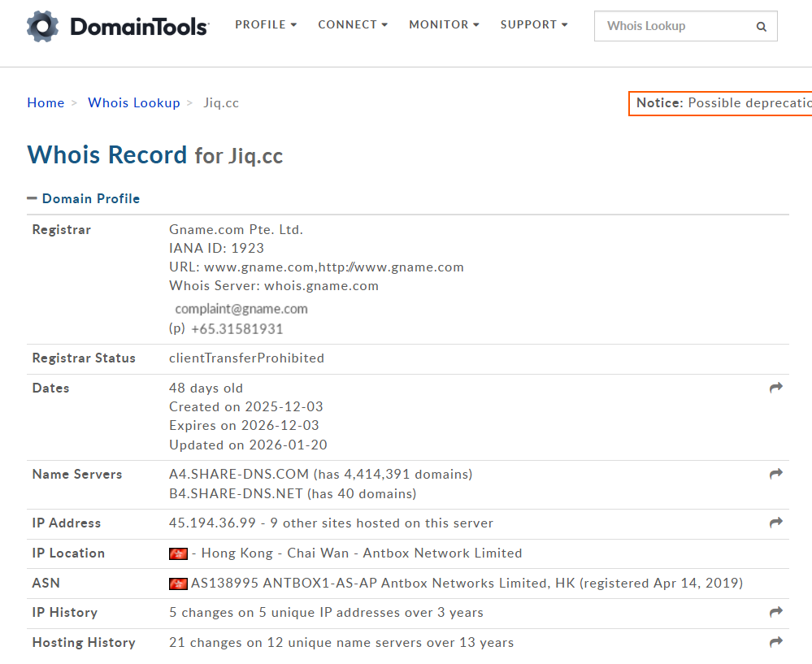Open IP History arrow icon
Viewport: 812px width, 664px height.
coord(775,612)
